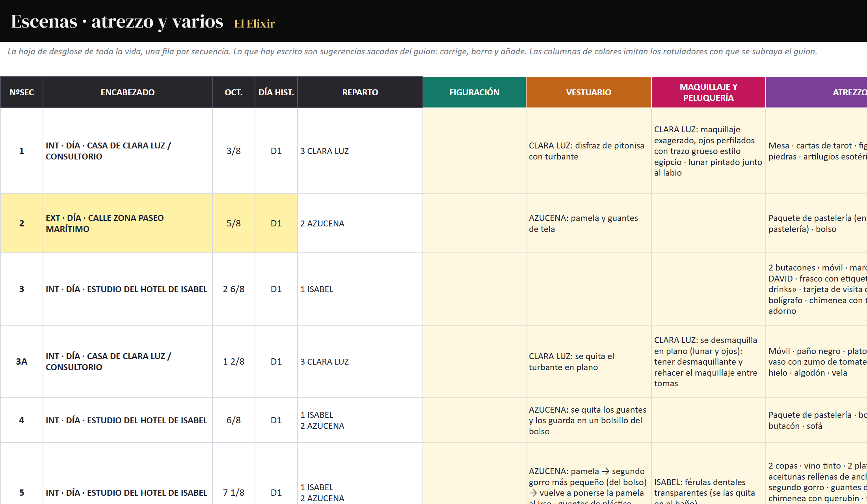
Task: Select the NºSEC column header
Action: coord(22,92)
